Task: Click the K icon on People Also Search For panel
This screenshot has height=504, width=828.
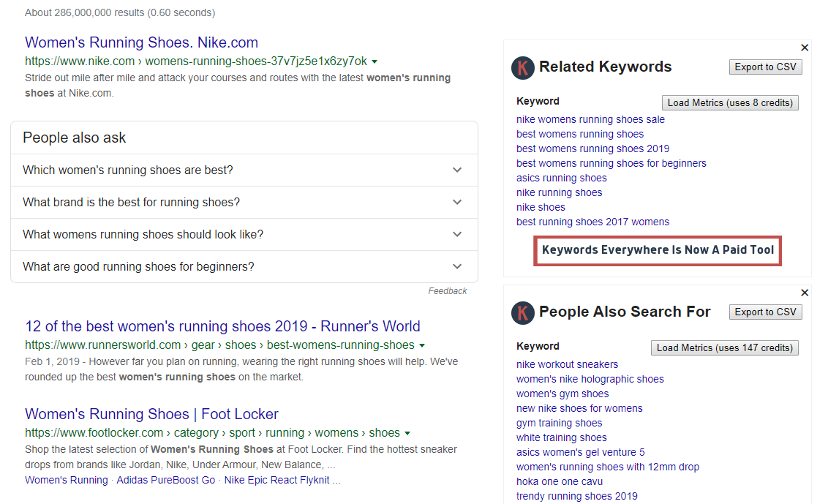Action: click(x=522, y=312)
